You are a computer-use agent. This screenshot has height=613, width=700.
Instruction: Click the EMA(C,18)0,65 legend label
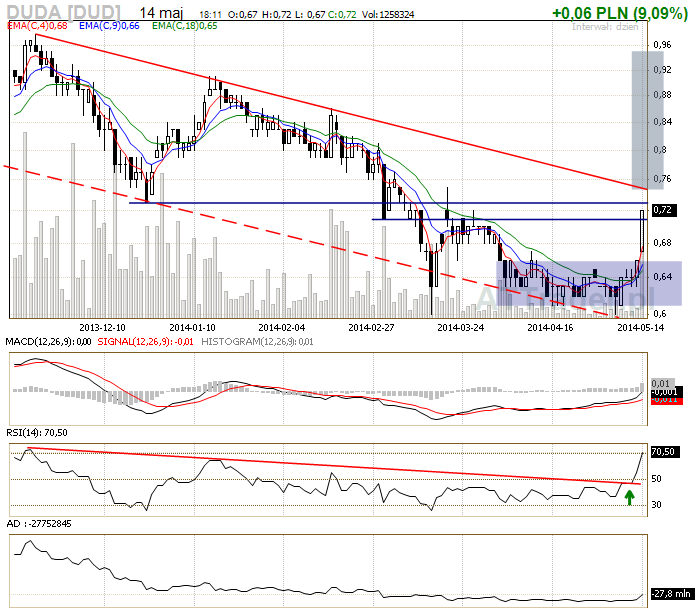pyautogui.click(x=184, y=26)
